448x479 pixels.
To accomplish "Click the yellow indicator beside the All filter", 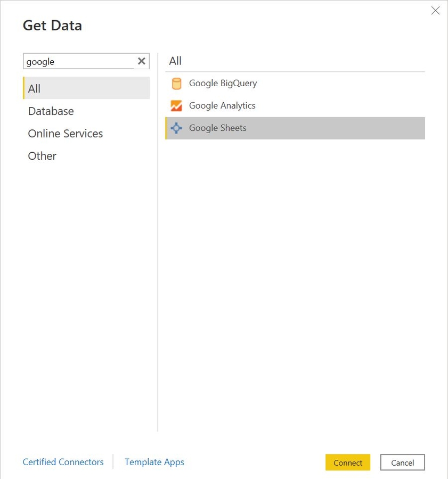I will click(24, 88).
